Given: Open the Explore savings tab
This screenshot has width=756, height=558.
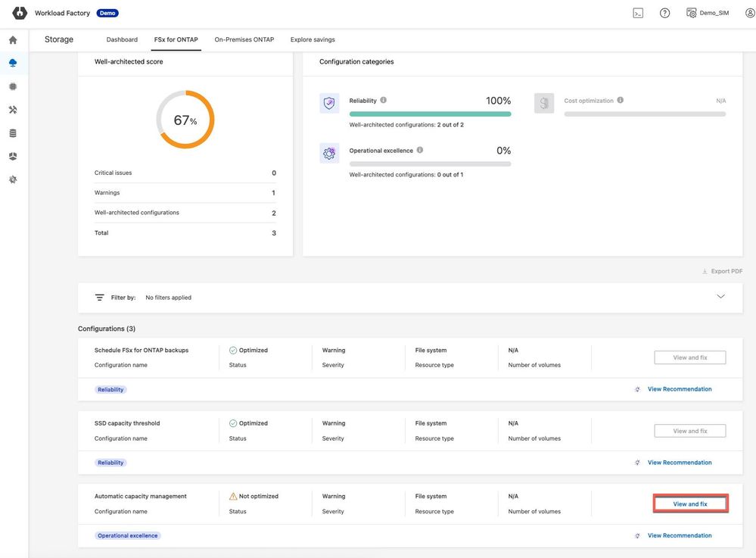Looking at the screenshot, I should pyautogui.click(x=313, y=39).
